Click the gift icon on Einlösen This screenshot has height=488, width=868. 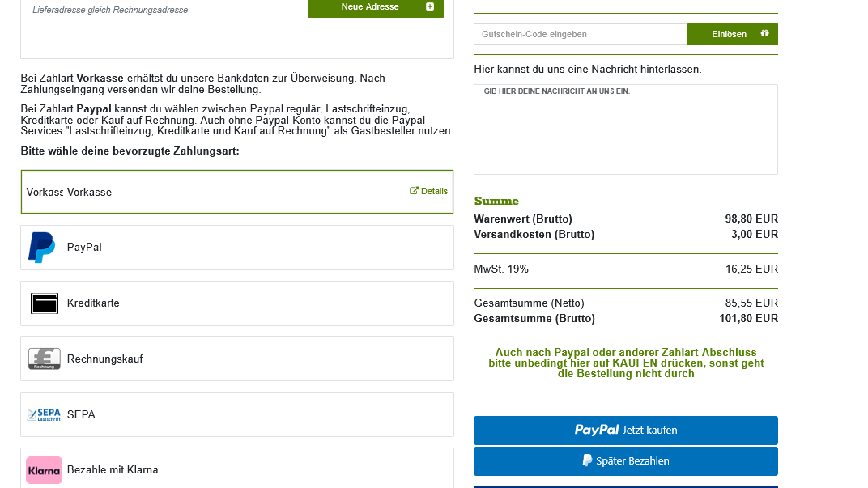click(764, 34)
